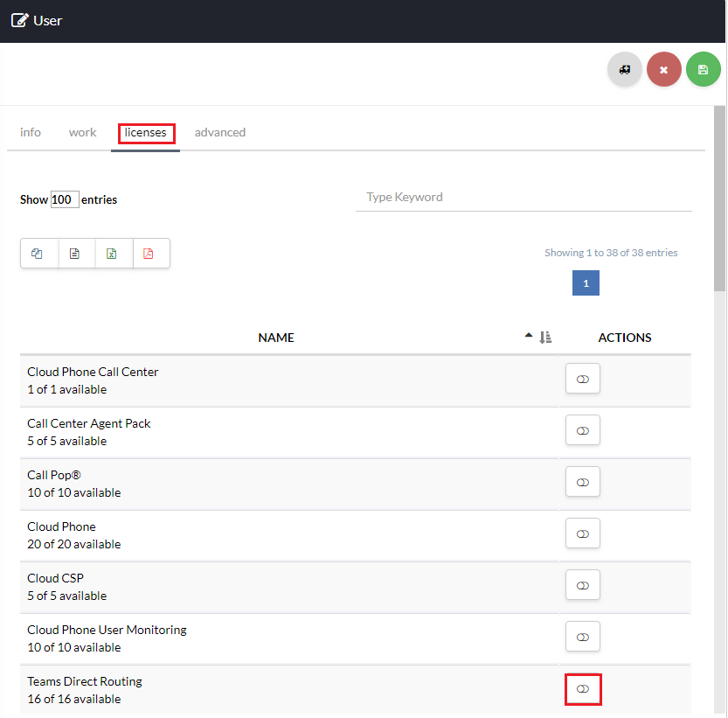
Task: Open the Show entries count selector
Action: (x=65, y=199)
